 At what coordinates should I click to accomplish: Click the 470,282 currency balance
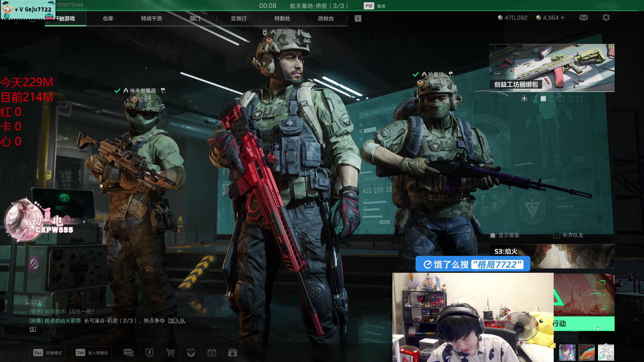click(x=516, y=18)
